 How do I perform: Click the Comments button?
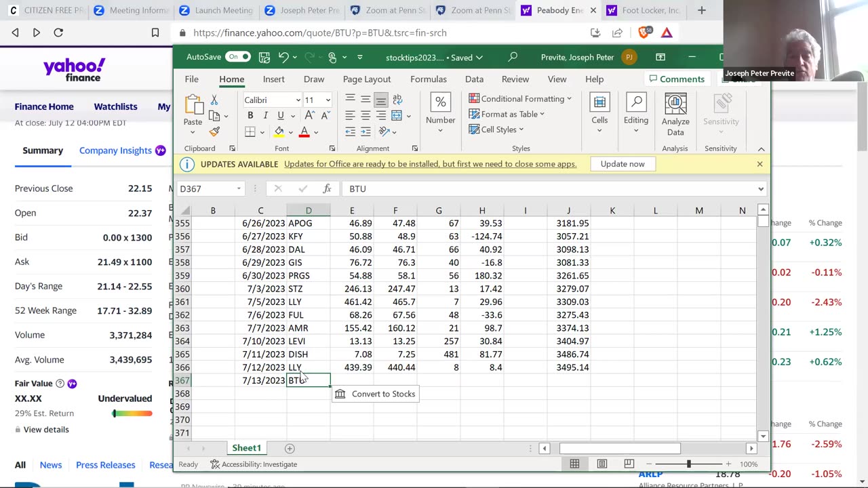pos(677,79)
